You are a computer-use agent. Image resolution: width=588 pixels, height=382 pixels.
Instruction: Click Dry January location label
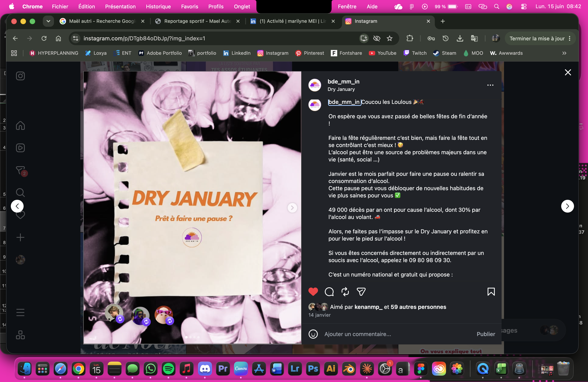click(x=341, y=89)
